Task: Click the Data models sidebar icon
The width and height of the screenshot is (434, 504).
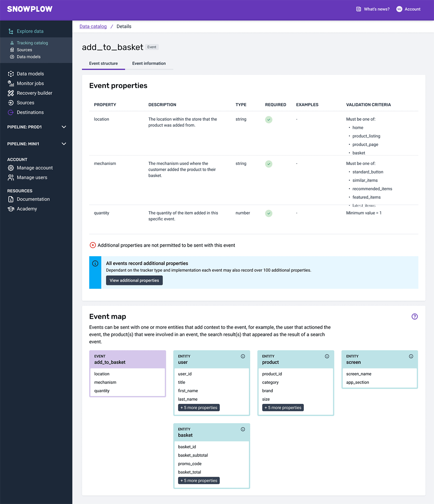Action: (x=11, y=74)
